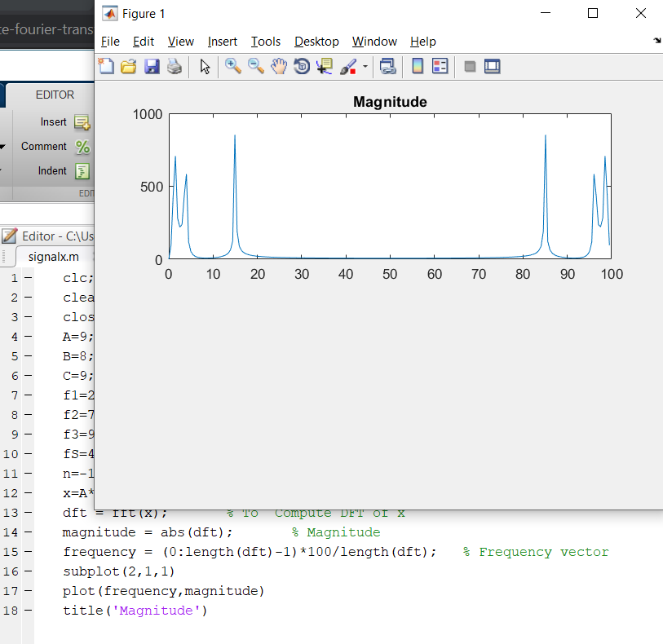Save the figure with the floppy disk icon
The height and width of the screenshot is (644, 663).
coord(152,67)
